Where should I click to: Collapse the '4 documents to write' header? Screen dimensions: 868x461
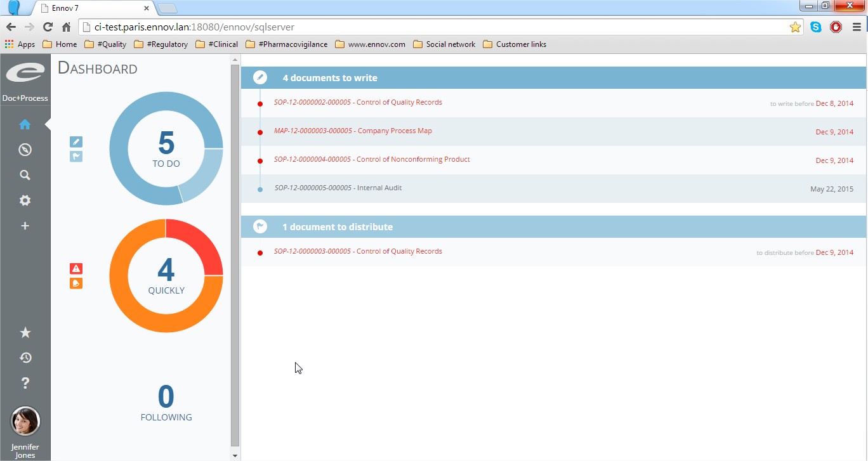tap(330, 78)
